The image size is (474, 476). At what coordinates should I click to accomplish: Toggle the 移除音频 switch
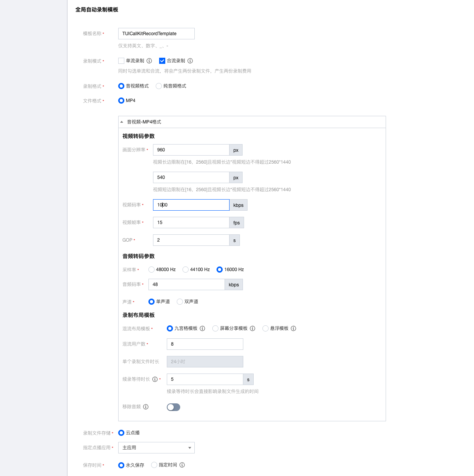173,407
